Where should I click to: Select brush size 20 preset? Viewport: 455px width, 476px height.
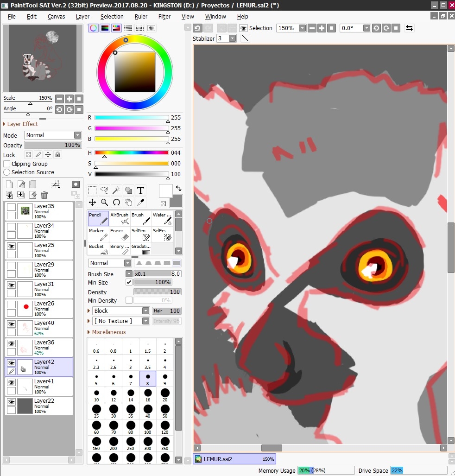[164, 395]
